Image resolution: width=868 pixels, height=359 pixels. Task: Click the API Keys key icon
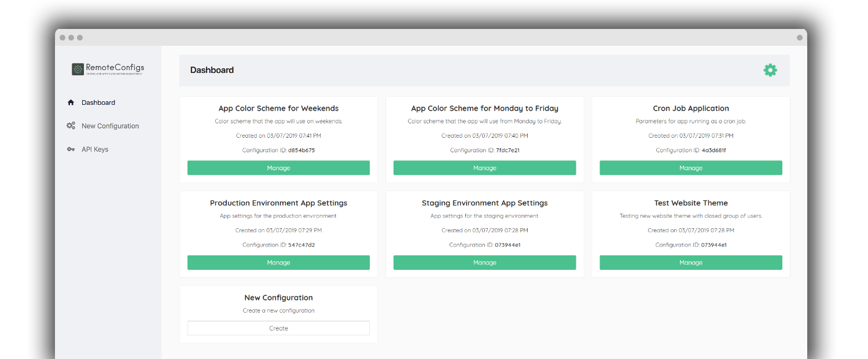pyautogui.click(x=71, y=149)
